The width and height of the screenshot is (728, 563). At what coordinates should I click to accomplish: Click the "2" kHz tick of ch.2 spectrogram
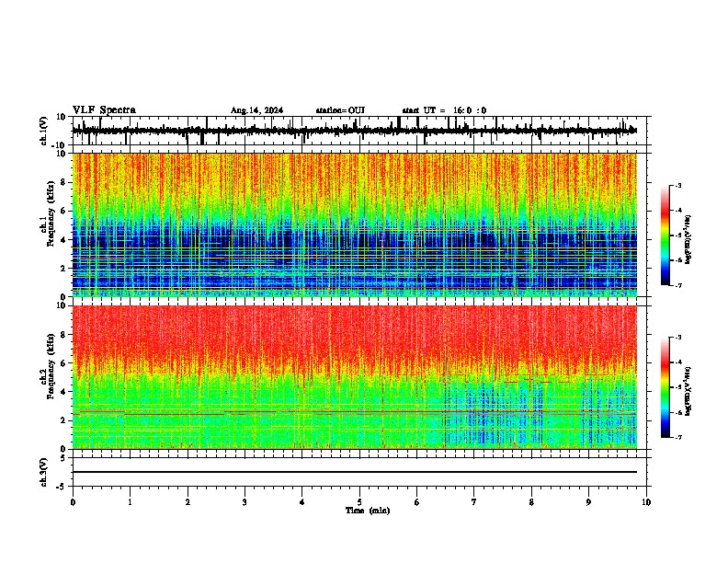coord(63,420)
